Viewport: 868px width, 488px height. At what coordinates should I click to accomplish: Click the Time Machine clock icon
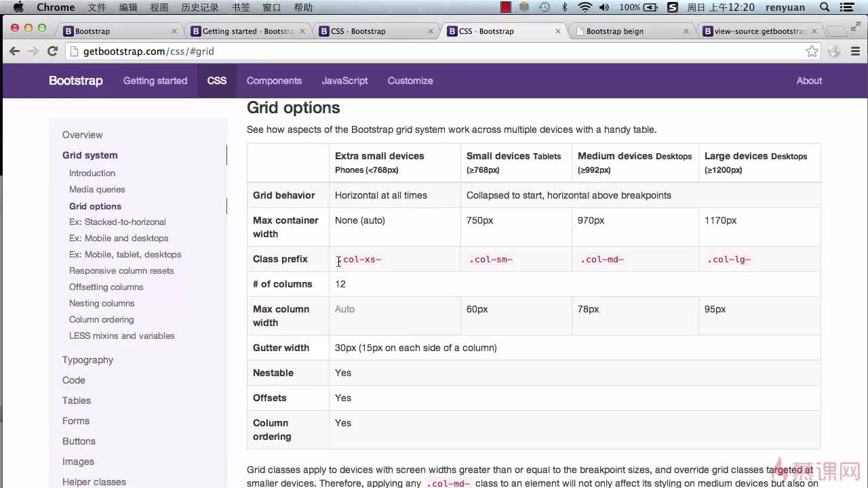click(545, 7)
